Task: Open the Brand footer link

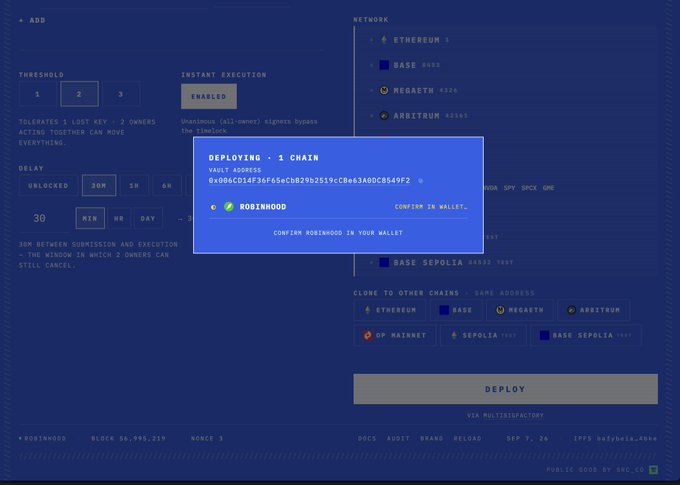Action: point(432,439)
